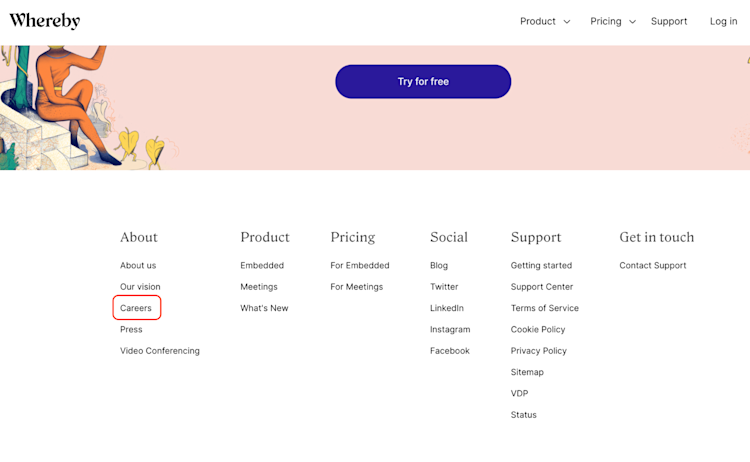Click the Pricing footer heading
The image size is (750, 462).
[353, 238]
